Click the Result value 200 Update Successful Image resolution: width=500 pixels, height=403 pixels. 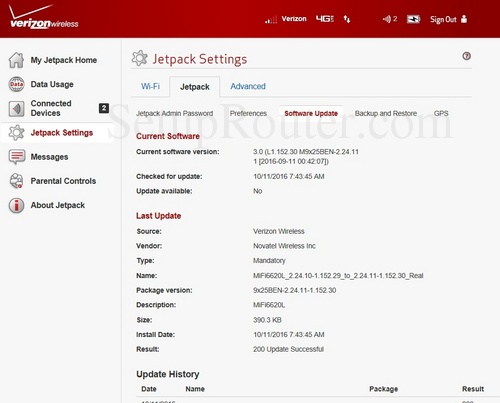pos(288,349)
